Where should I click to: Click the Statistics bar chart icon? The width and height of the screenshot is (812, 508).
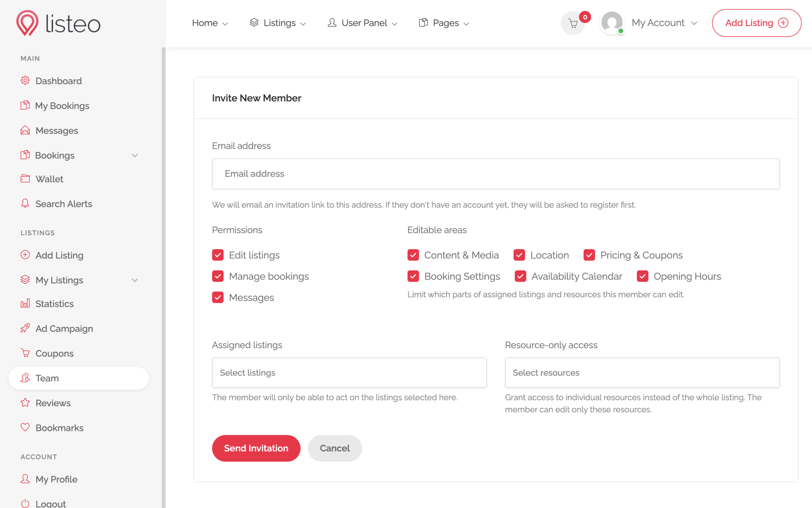pyautogui.click(x=25, y=303)
